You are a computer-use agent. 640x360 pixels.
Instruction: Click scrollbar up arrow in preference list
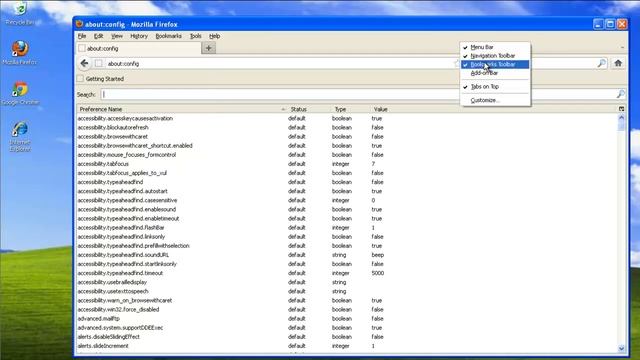(621, 118)
